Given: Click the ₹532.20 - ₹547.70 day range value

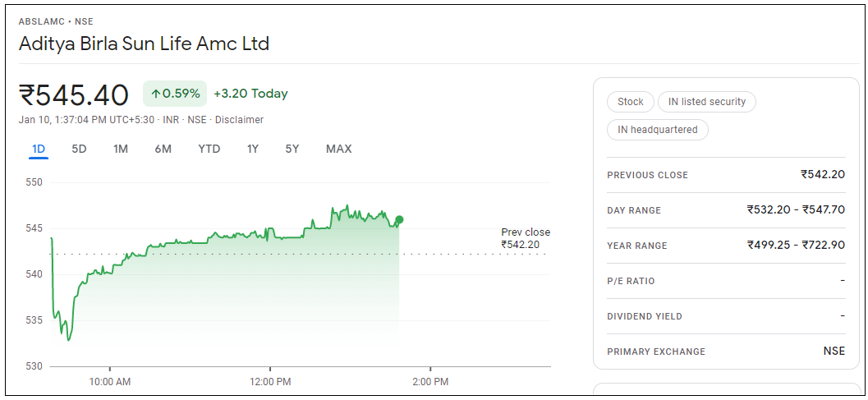Looking at the screenshot, I should [x=796, y=210].
